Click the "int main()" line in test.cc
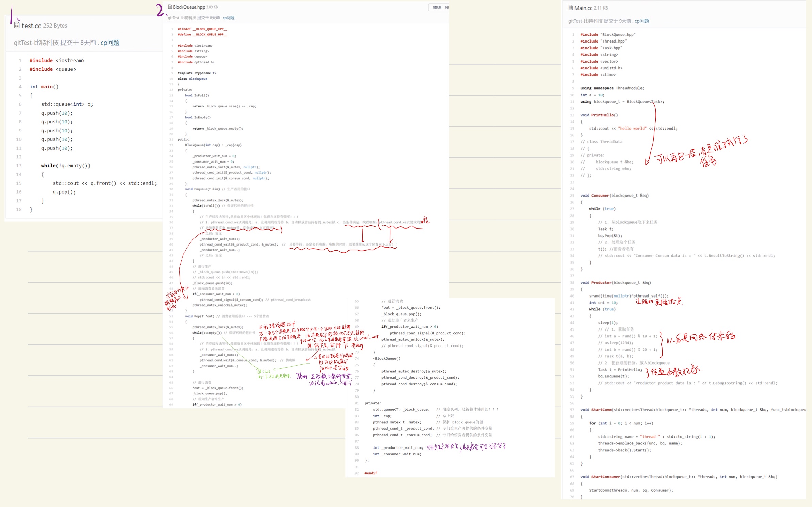812x507 pixels. (x=44, y=87)
